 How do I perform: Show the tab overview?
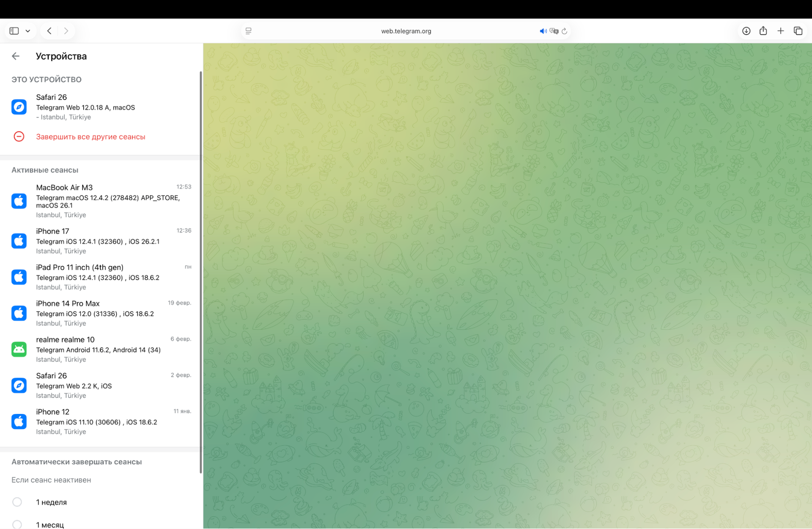point(798,31)
